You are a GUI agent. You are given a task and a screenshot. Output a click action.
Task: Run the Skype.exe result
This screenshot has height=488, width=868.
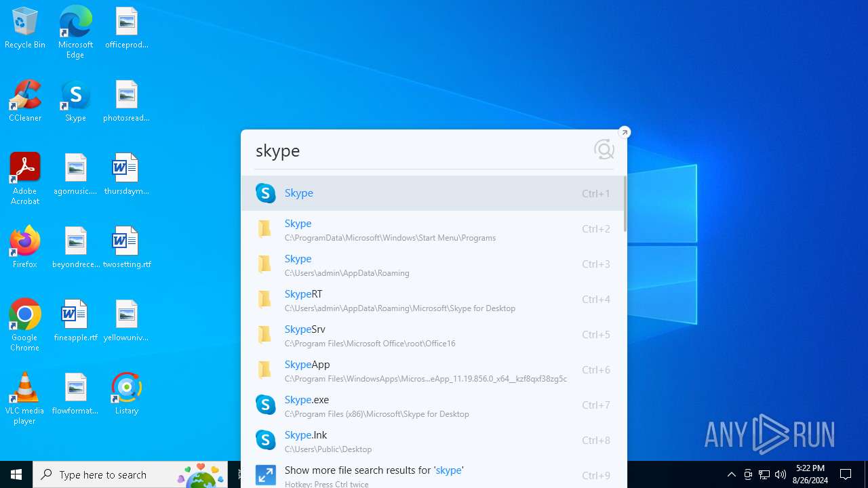coord(432,406)
